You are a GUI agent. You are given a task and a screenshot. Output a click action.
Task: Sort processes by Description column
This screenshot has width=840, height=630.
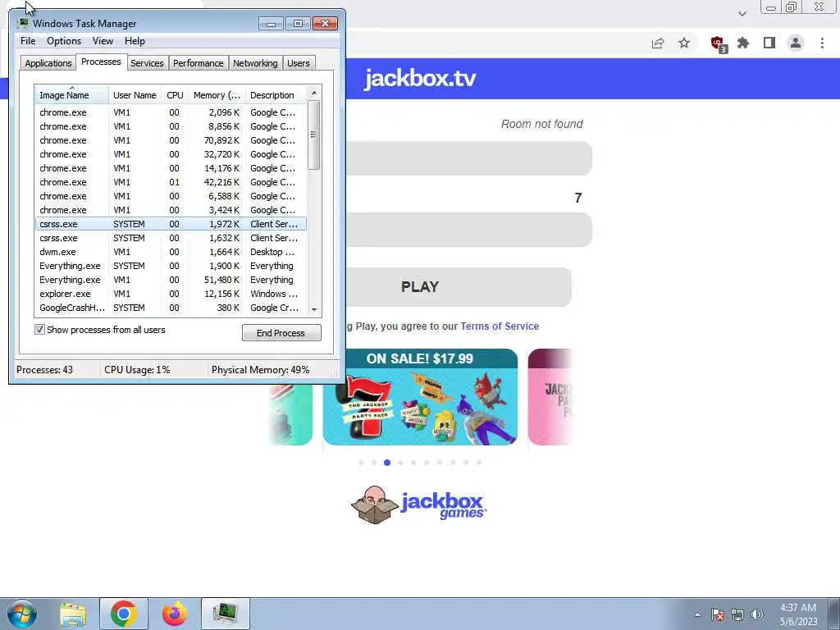pos(276,95)
